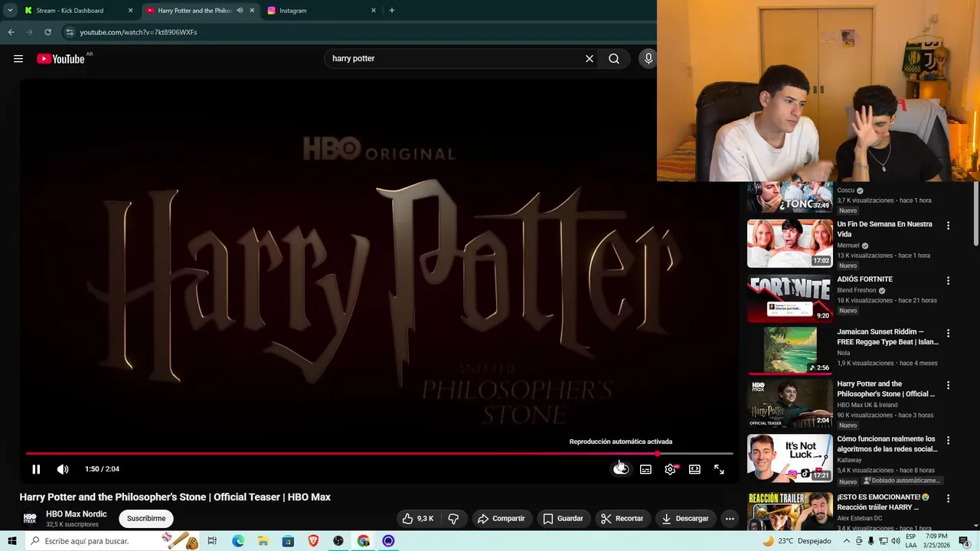Enter fullscreen mode
This screenshot has height=551, width=980.
click(x=719, y=469)
